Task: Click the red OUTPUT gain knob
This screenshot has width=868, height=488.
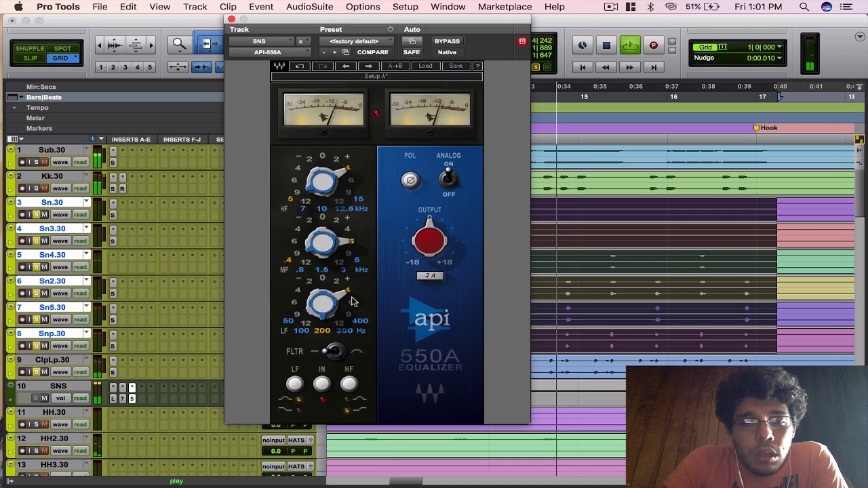Action: (x=429, y=240)
